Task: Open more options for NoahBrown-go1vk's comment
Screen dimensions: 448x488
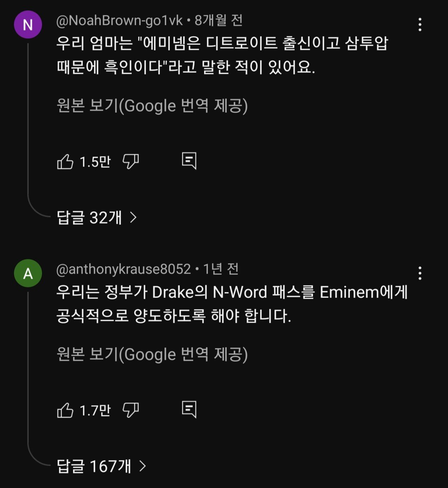Action: tap(420, 25)
